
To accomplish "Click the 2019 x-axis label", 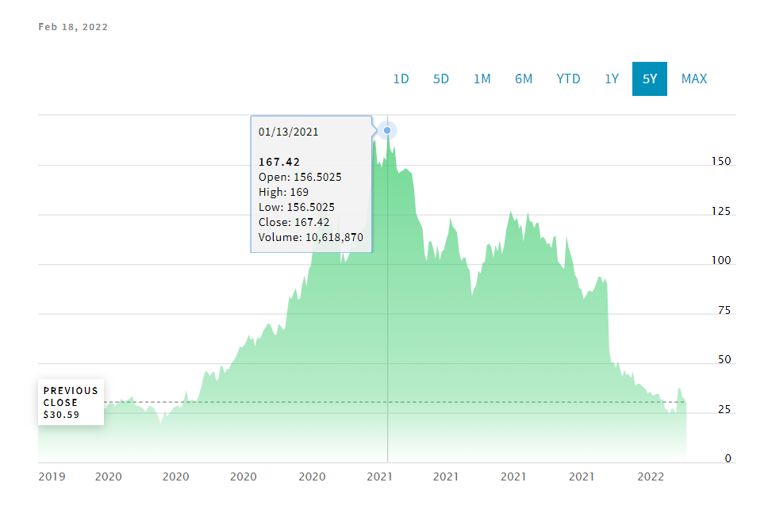I will [x=52, y=477].
